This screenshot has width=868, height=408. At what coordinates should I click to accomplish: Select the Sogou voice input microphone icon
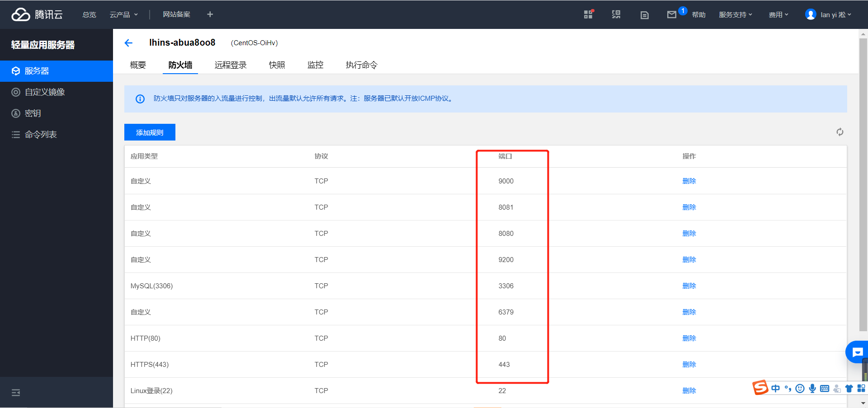[x=812, y=388]
